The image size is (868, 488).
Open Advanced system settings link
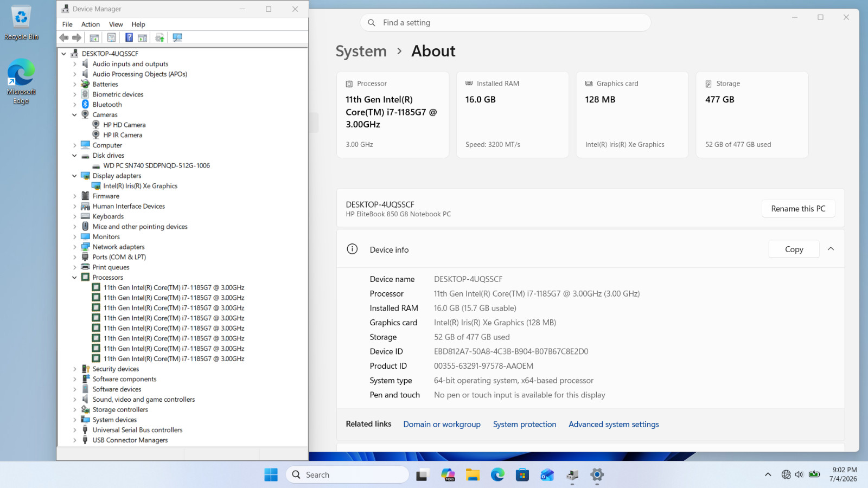tap(614, 425)
